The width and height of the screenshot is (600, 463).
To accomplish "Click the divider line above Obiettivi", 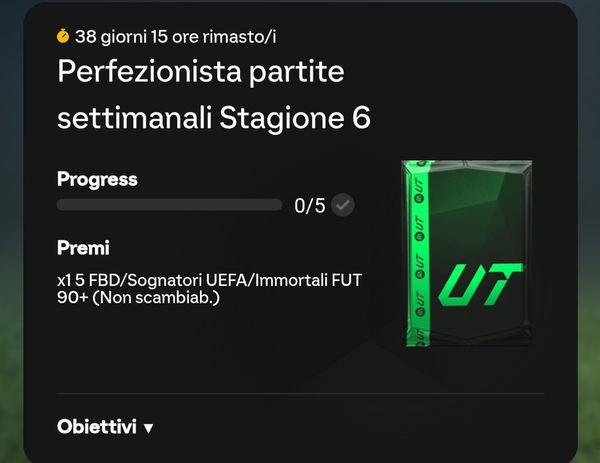I will click(300, 393).
